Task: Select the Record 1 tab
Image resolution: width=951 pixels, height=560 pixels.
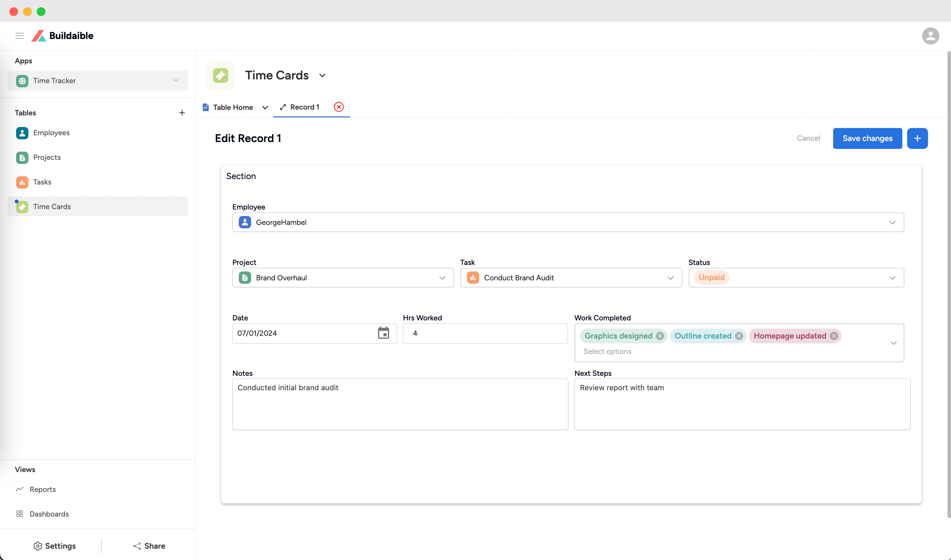Action: pos(305,107)
